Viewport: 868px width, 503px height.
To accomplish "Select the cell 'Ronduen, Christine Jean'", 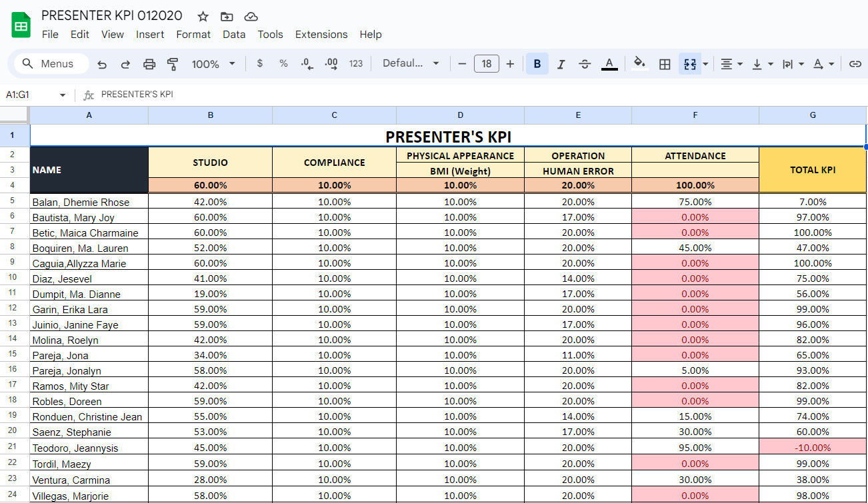I will tap(89, 417).
